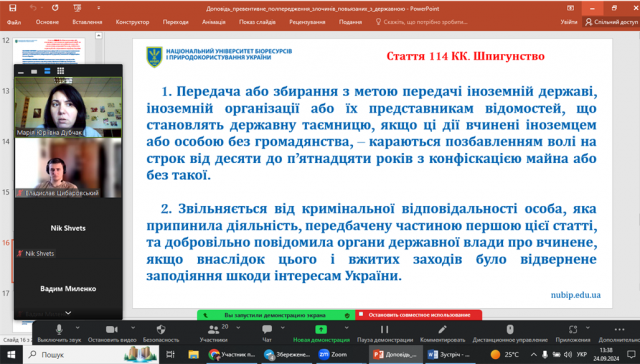640x364 pixels.
Task: Click the Спільний доступ share button
Action: click(x=611, y=22)
